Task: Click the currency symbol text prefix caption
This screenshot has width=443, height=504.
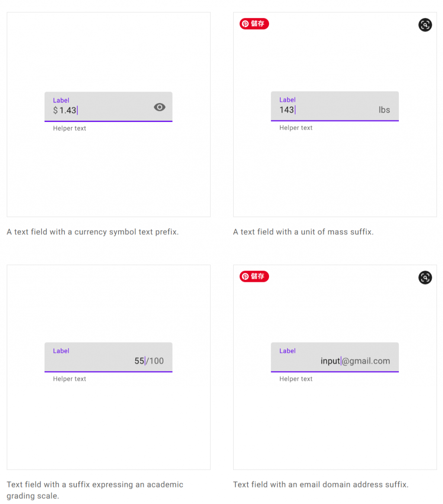Action: click(x=93, y=232)
